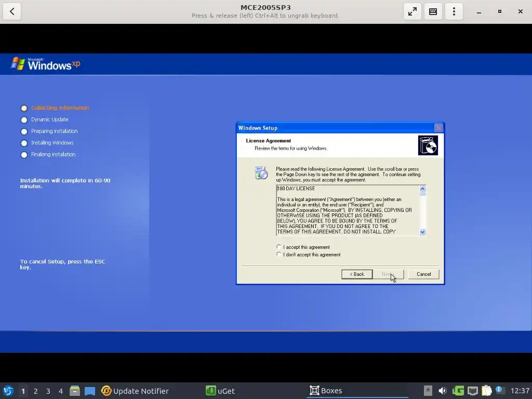Click inside the license agreement text box
532x399 pixels.
[348, 210]
